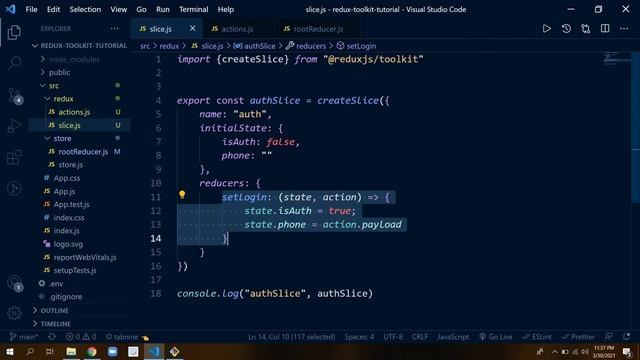
Task: Click Prettier status bar item
Action: click(578, 337)
